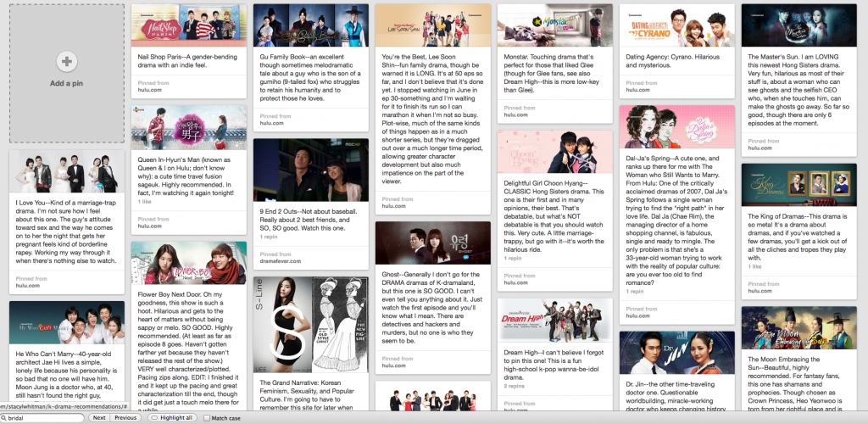
Task: Toggle Highlight all in find bar
Action: [x=170, y=418]
